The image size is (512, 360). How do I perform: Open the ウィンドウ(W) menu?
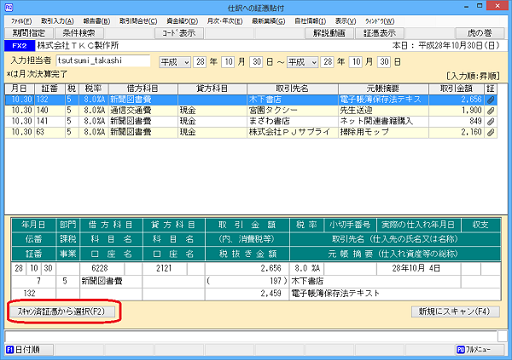tap(380, 21)
